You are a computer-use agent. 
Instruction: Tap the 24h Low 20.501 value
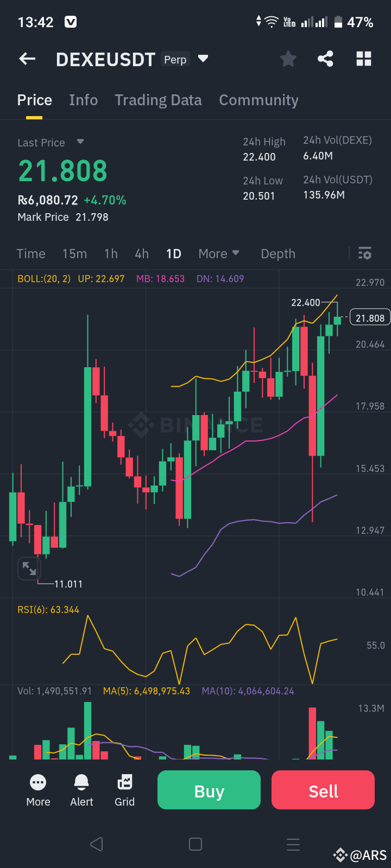pyautogui.click(x=258, y=196)
